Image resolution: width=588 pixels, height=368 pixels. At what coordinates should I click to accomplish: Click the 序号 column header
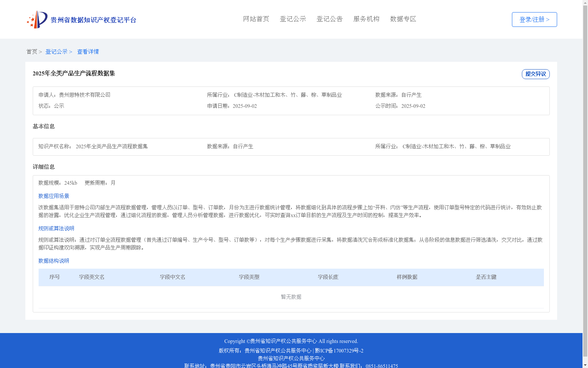pos(55,277)
